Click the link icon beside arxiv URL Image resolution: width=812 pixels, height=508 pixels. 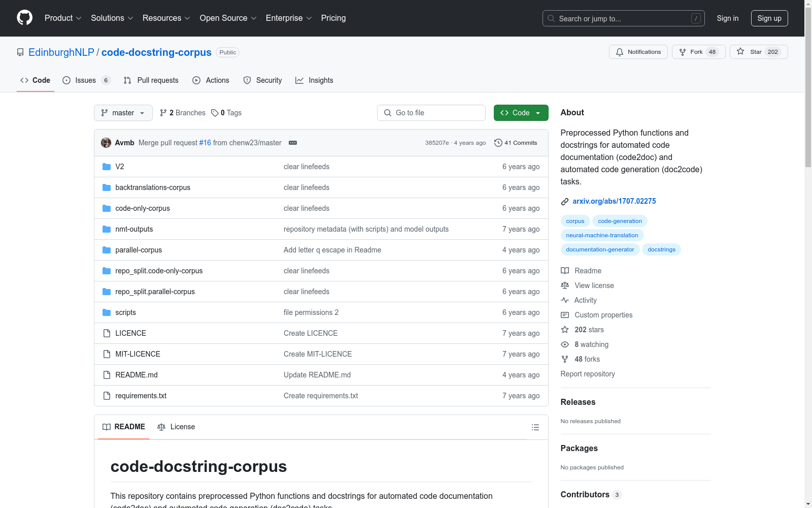[x=565, y=202]
